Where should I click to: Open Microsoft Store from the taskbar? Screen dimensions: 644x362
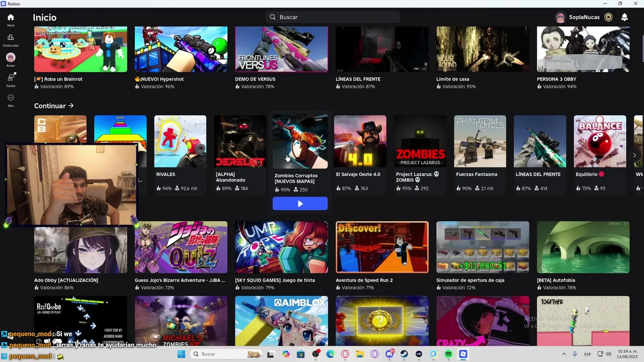[300, 354]
